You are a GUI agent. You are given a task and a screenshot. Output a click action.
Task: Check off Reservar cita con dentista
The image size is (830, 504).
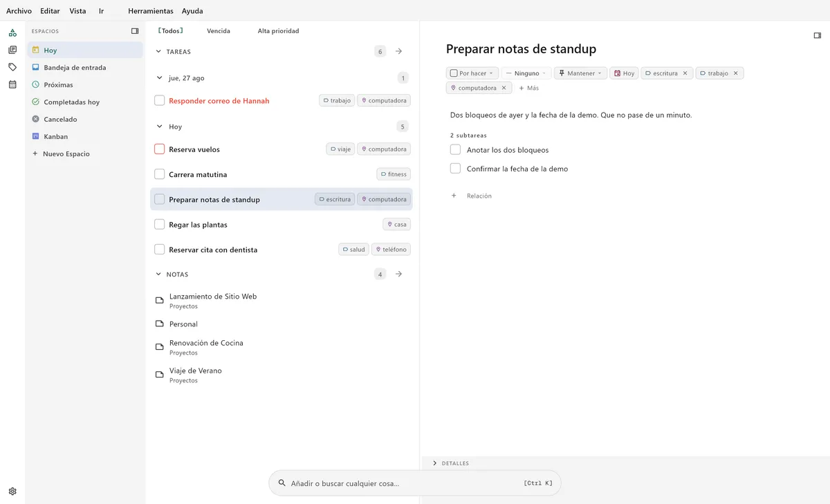coord(160,250)
